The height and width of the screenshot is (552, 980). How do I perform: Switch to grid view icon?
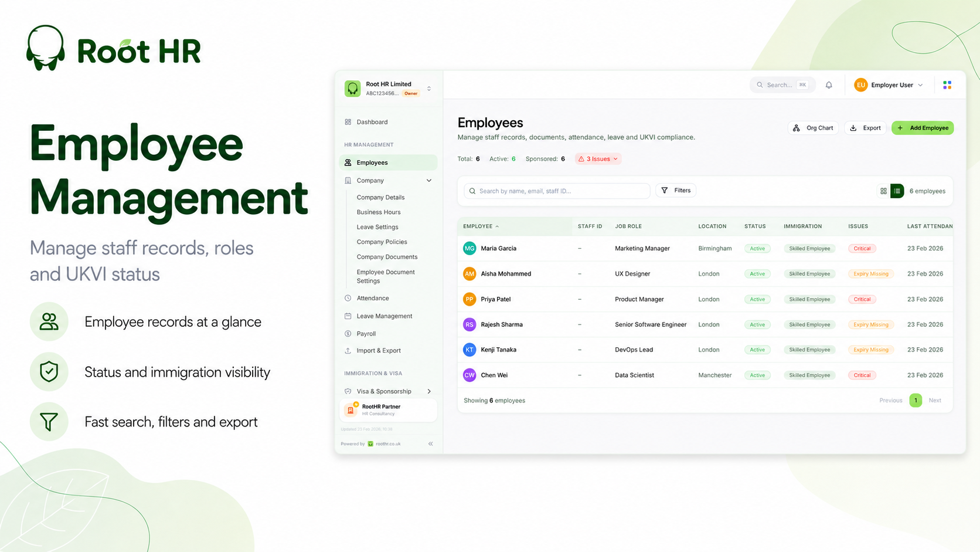tap(883, 191)
